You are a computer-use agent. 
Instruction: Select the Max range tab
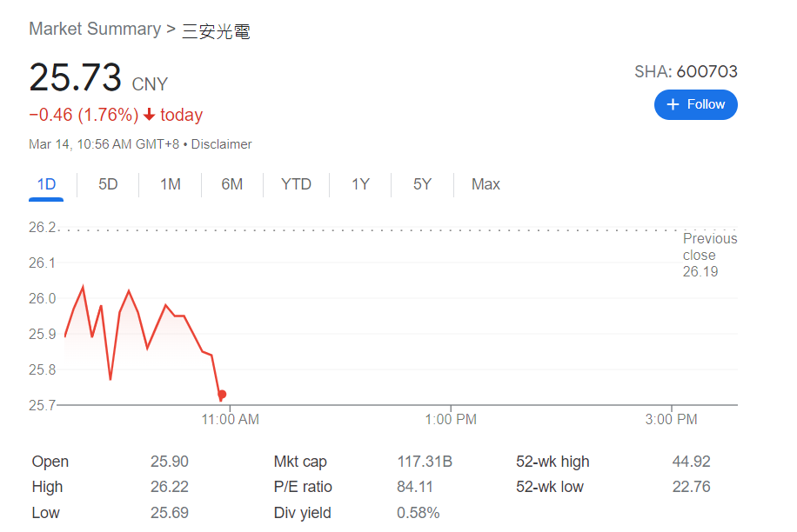(486, 184)
